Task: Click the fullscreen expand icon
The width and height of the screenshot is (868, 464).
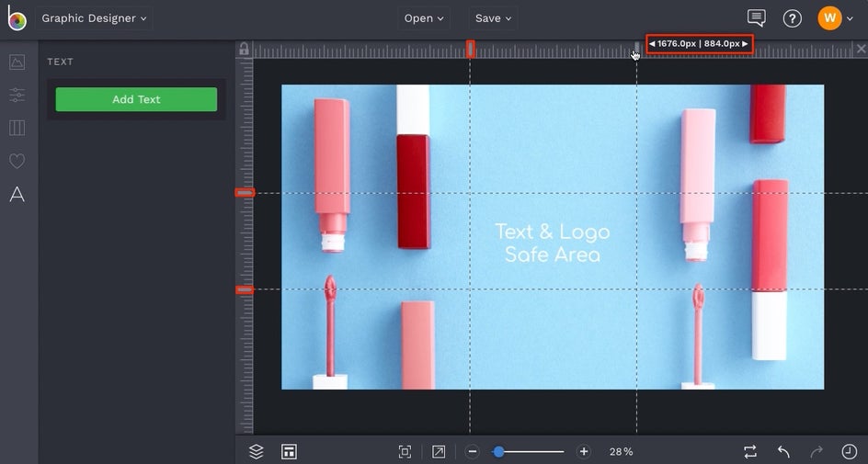Action: pos(439,452)
